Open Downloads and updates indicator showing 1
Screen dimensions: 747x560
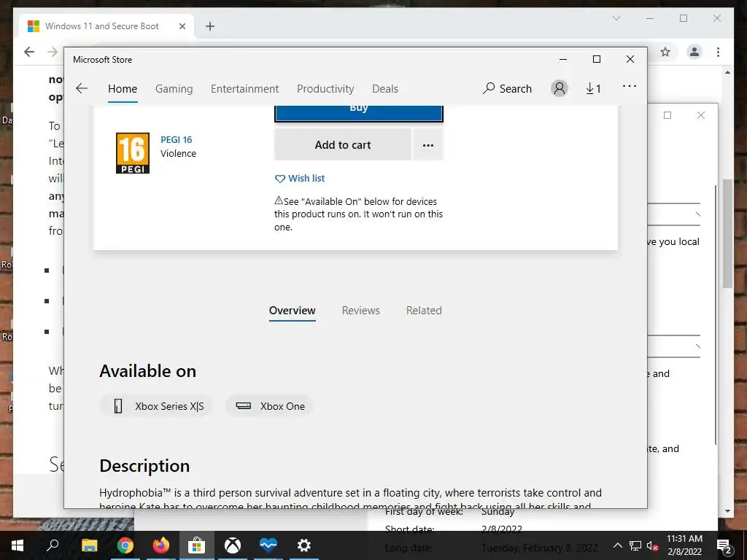[593, 88]
